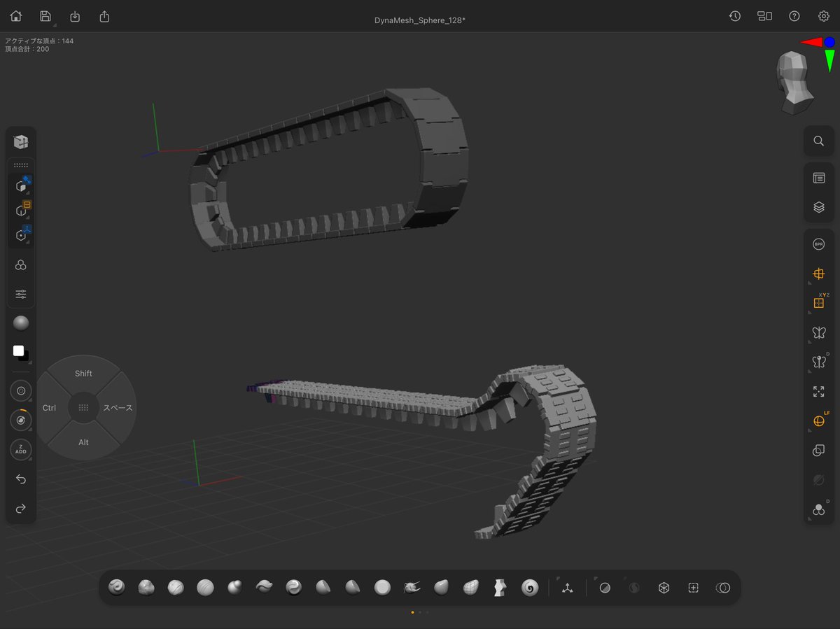This screenshot has width=840, height=629.
Task: Select the spiky snake hook brush
Action: pyautogui.click(x=412, y=587)
